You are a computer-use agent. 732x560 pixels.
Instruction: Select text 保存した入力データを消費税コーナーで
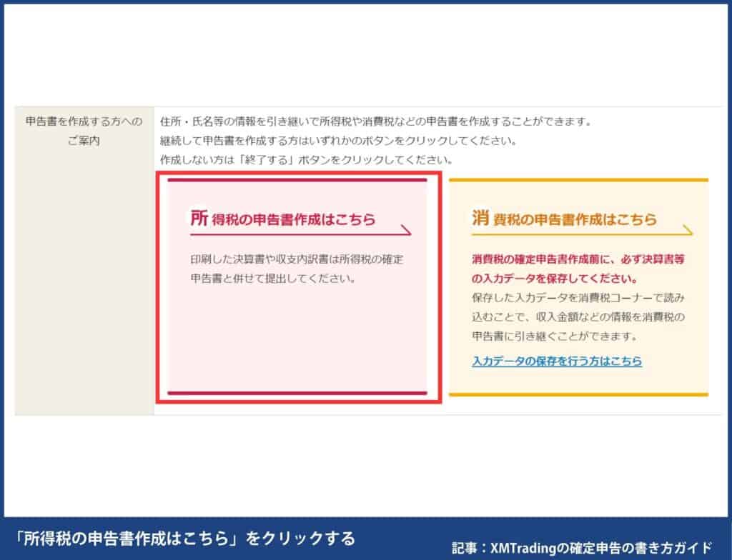[x=578, y=317]
